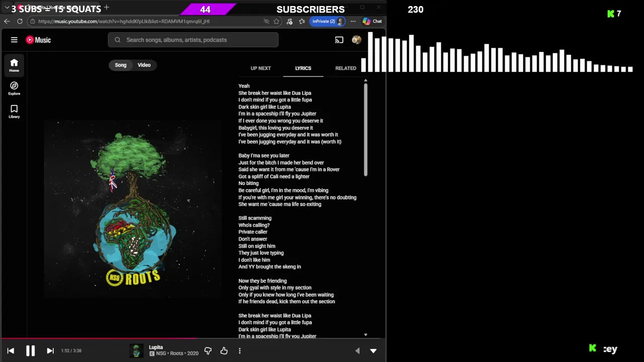644x362 pixels.
Task: Click the lyric 'Baby I'ma see you later'
Action: coord(264,156)
